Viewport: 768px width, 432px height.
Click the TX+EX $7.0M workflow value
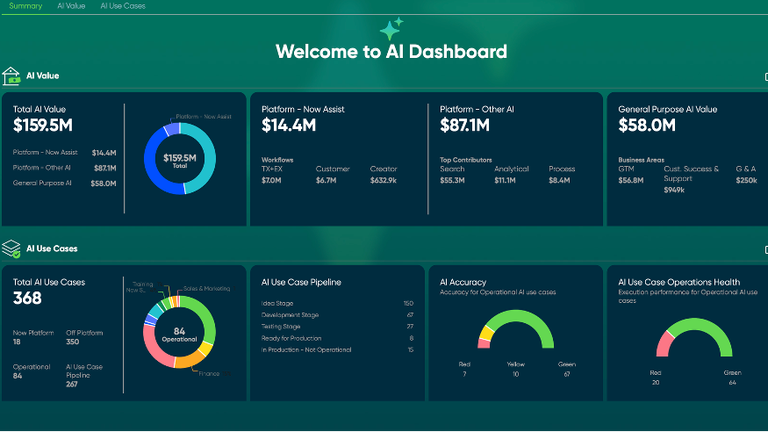[271, 181]
